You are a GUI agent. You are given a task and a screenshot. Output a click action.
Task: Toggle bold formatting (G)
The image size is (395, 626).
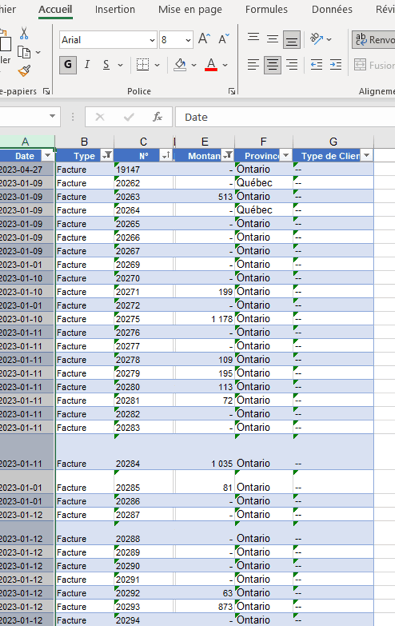coord(68,65)
